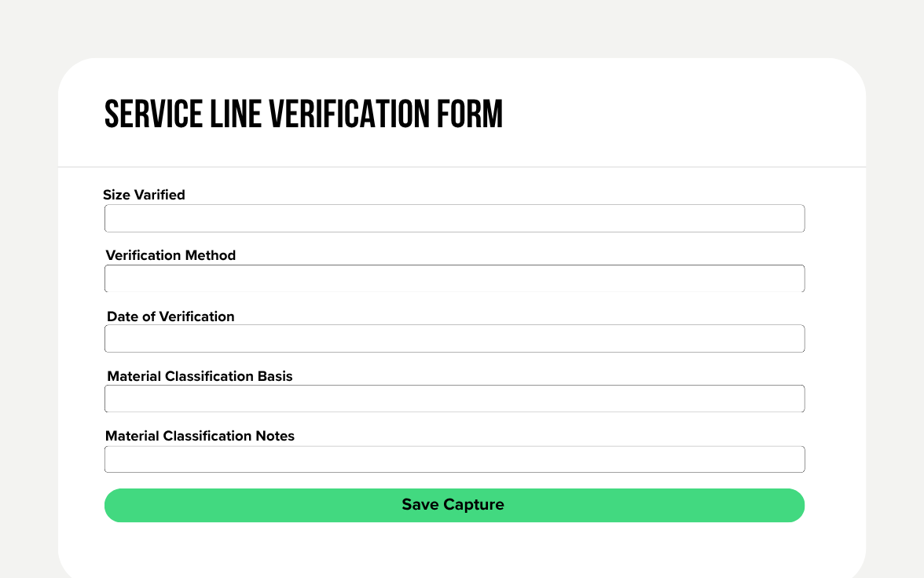Focus the Size Varified input field
The image size is (924, 578).
(x=454, y=218)
